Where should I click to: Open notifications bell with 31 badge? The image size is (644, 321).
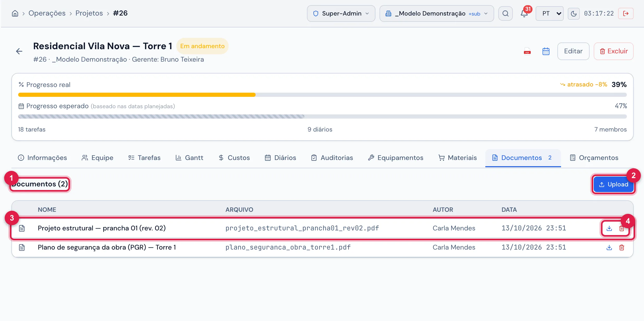[524, 13]
